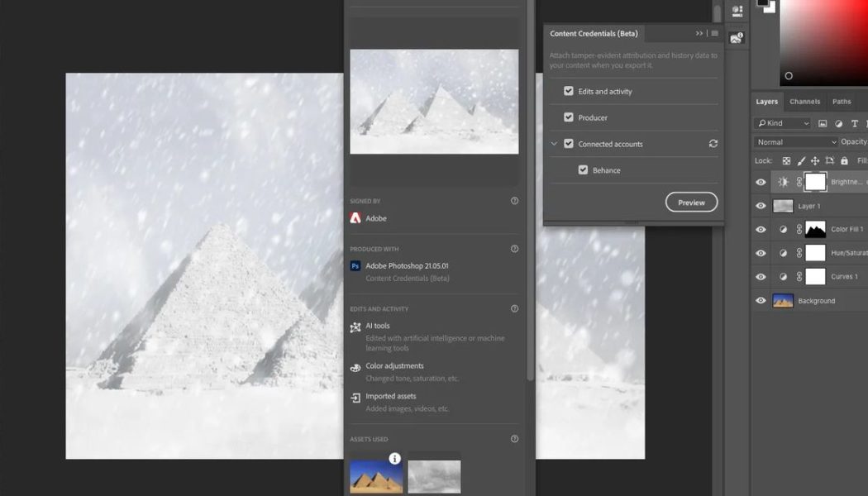This screenshot has width=868, height=496.
Task: Open the Content Credentials panel menu icon
Action: 713,33
